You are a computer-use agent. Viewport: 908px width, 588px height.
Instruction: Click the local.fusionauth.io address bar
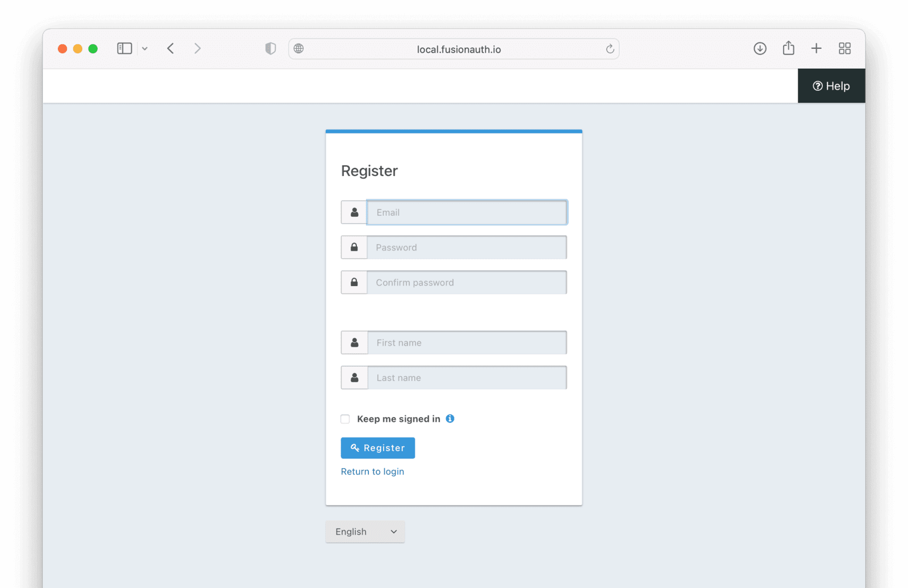click(x=459, y=49)
